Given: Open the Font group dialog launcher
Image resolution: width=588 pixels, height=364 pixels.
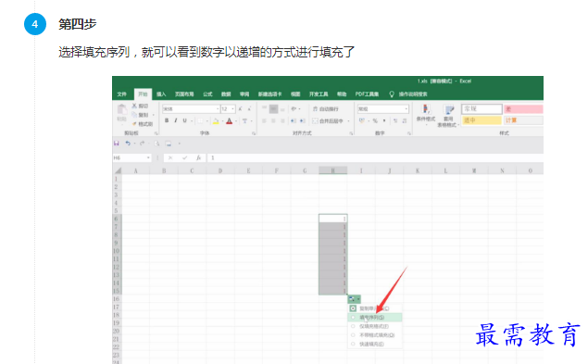Looking at the screenshot, I should (254, 133).
